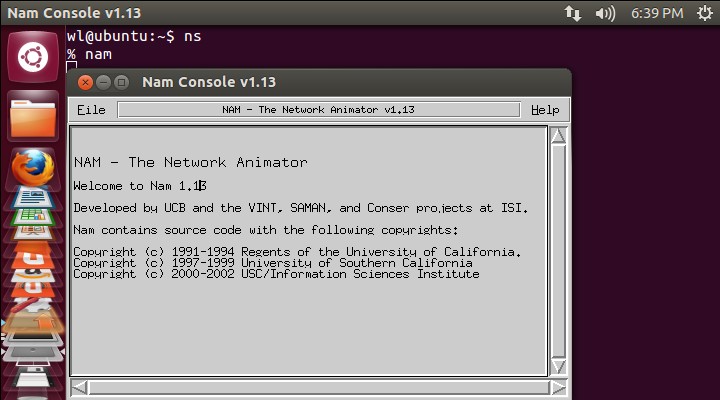Open LibreOffice Calc spreadsheet icon
This screenshot has width=720, height=400.
click(x=33, y=217)
